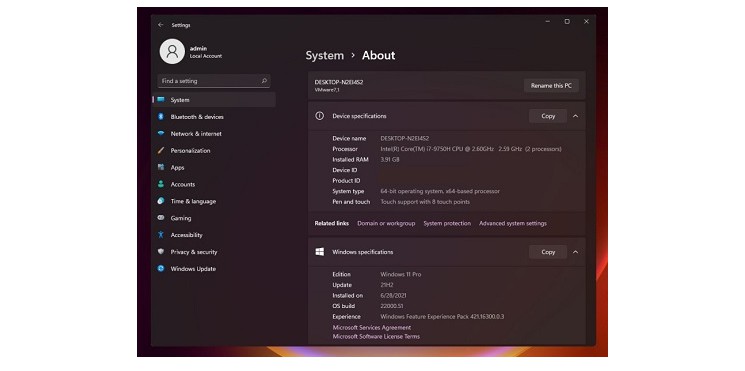Click the Installed on date 6/28/2021

393,295
